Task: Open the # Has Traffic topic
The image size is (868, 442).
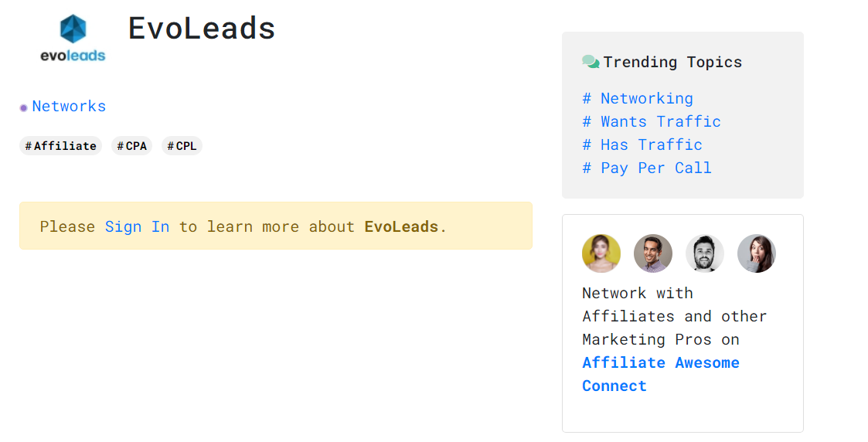Action: tap(642, 144)
